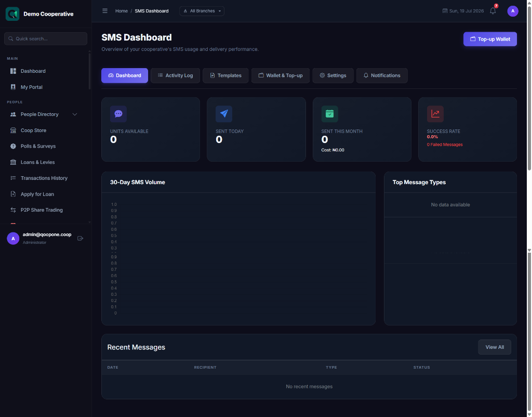Open the notifications bell icon
This screenshot has height=417, width=532.
[x=493, y=11]
